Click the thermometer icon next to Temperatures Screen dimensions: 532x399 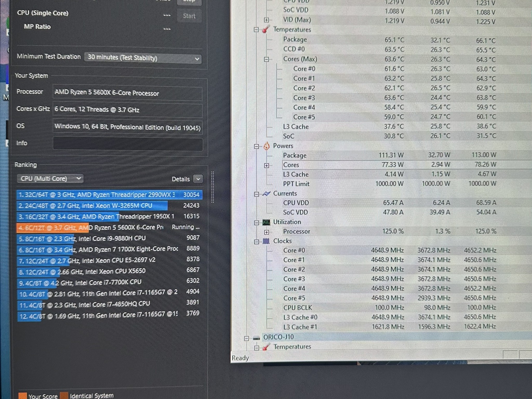click(x=266, y=30)
